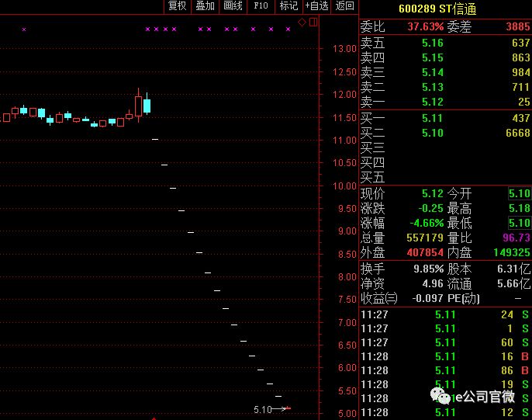The height and width of the screenshot is (420, 532).
Task: Open the 复权 price adjustment option
Action: coord(177,6)
